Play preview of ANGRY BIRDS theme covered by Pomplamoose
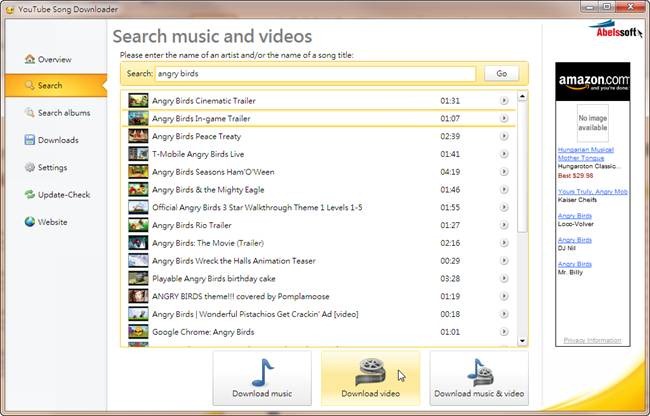The width and height of the screenshot is (650, 416). (504, 296)
